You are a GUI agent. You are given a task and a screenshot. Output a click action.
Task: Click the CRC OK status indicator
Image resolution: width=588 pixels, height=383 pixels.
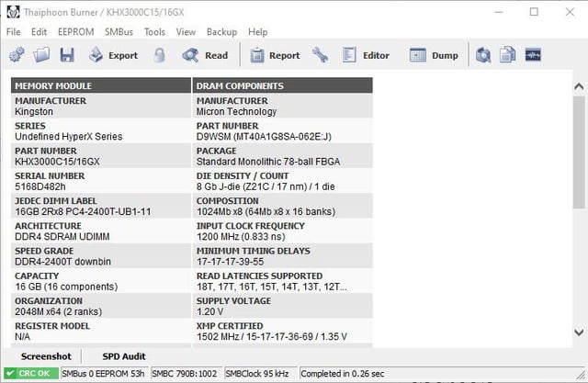(x=31, y=374)
